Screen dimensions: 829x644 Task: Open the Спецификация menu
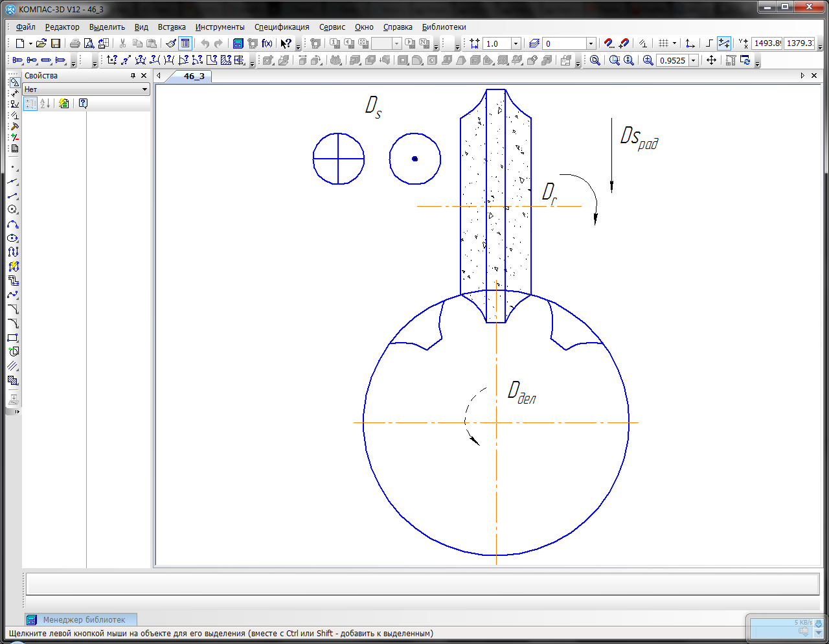282,27
